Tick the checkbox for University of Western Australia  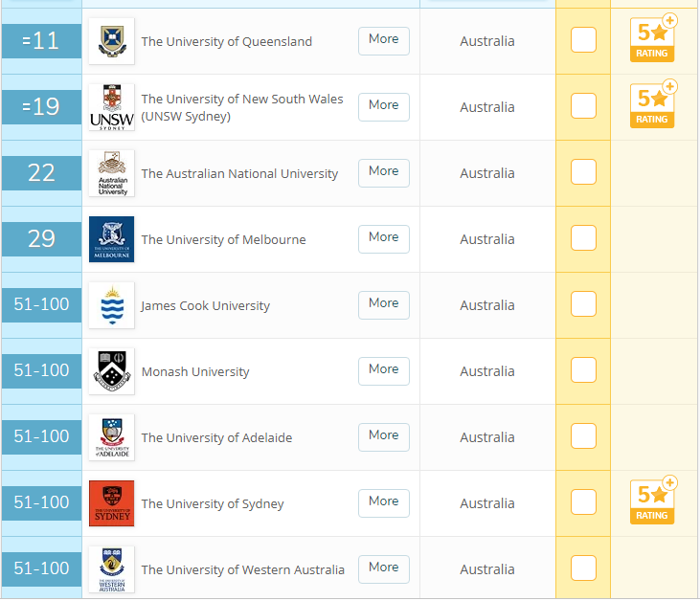pyautogui.click(x=583, y=568)
